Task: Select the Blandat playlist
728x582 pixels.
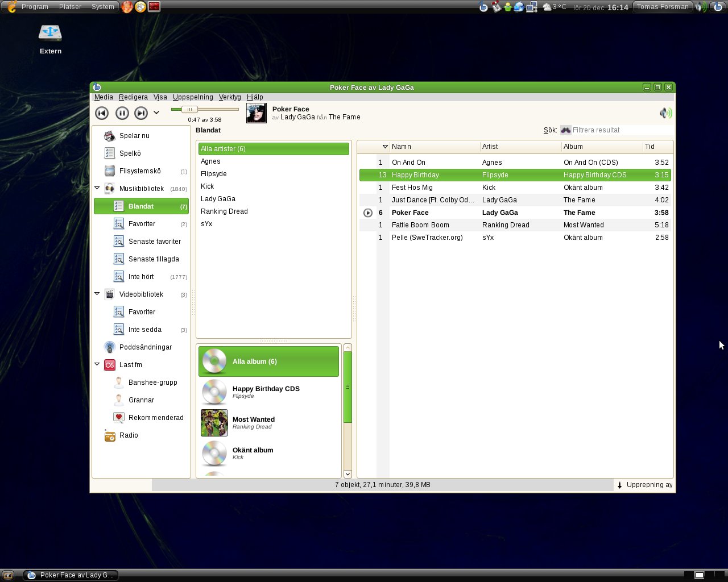Action: [141, 206]
